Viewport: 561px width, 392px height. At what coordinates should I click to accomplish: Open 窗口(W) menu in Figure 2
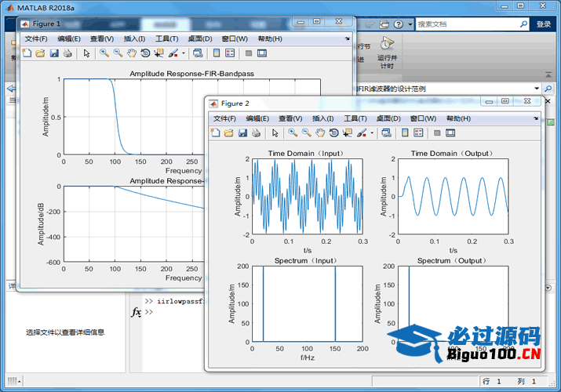[x=423, y=118]
